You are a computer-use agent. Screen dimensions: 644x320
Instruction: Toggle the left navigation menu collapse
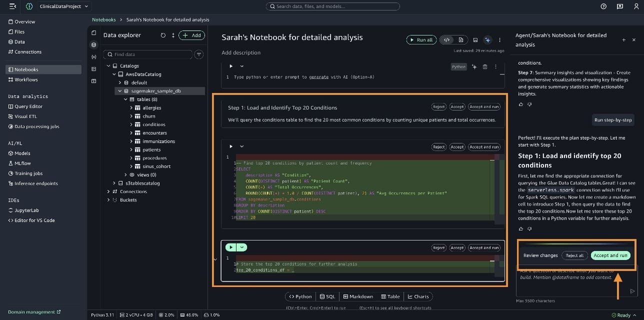(x=12, y=6)
